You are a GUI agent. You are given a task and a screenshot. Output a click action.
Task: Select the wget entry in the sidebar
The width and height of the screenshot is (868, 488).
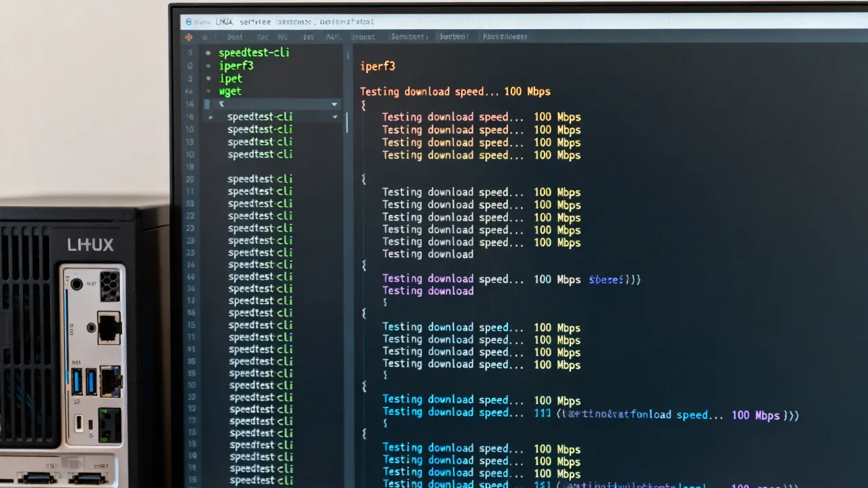pos(230,91)
